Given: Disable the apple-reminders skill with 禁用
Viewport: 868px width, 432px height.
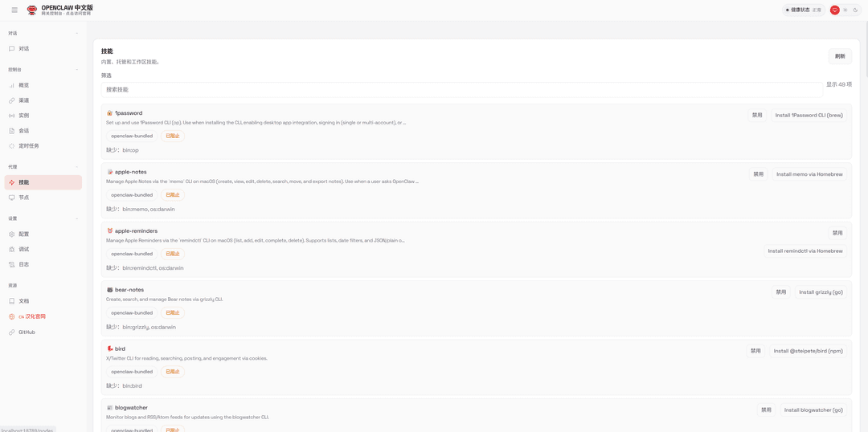Looking at the screenshot, I should 837,234.
